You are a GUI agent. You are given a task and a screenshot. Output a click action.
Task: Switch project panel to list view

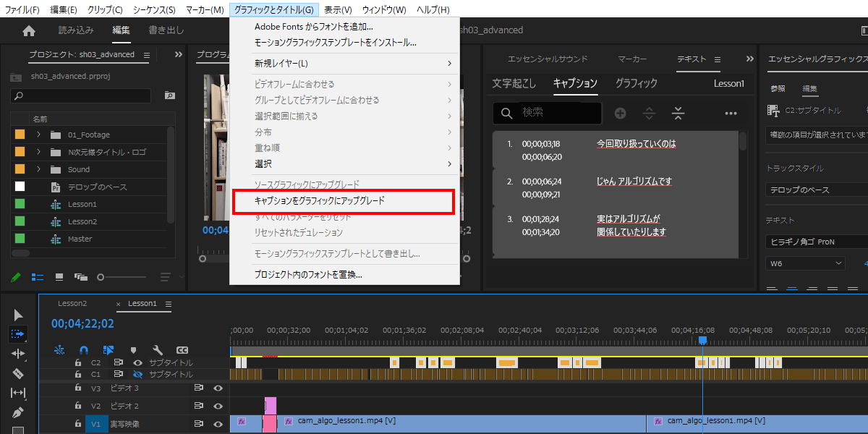(38, 276)
